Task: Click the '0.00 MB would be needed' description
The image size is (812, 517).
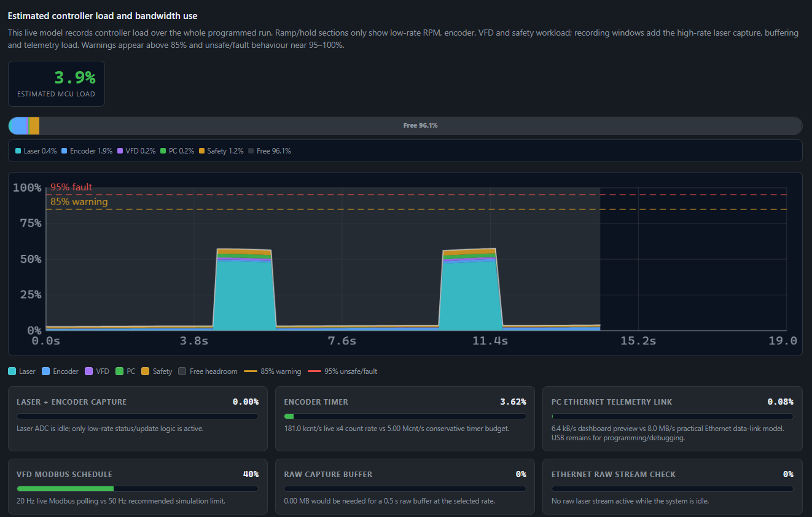Action: 389,501
